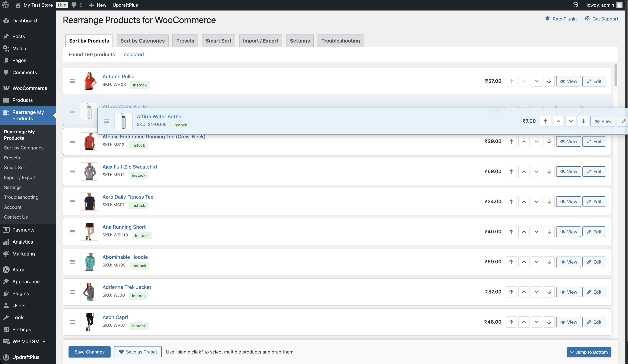Move Ana Running Short down one chevron
This screenshot has width=628, height=364.
click(x=536, y=232)
